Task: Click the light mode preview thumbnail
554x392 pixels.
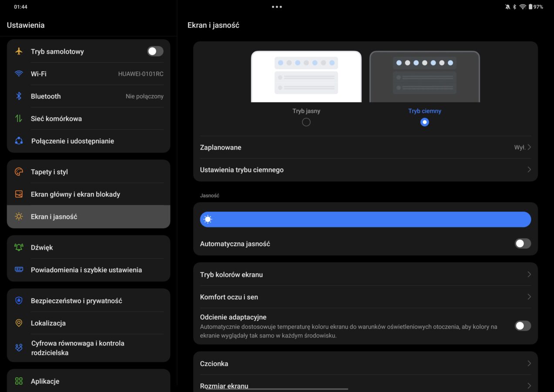Action: [306, 77]
